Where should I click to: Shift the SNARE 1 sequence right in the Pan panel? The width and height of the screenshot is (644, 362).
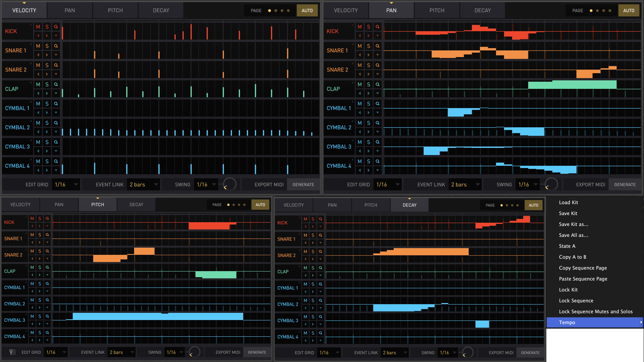(368, 55)
